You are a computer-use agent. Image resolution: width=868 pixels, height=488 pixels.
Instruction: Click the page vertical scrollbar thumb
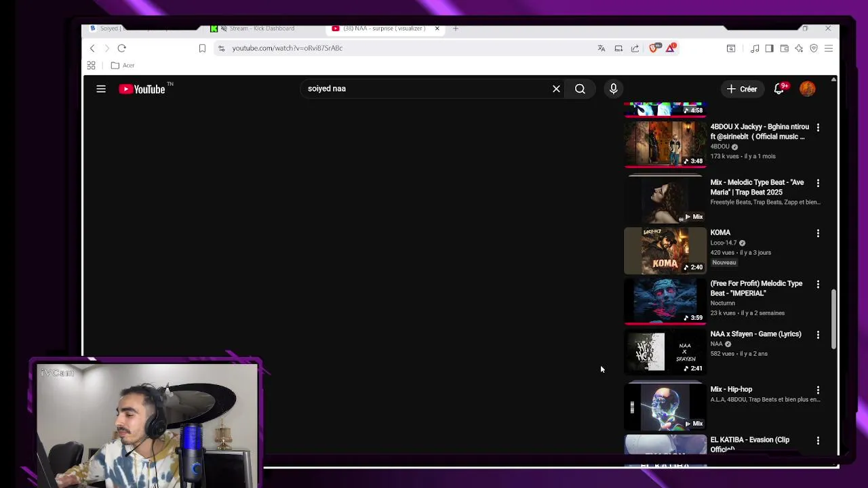(833, 319)
